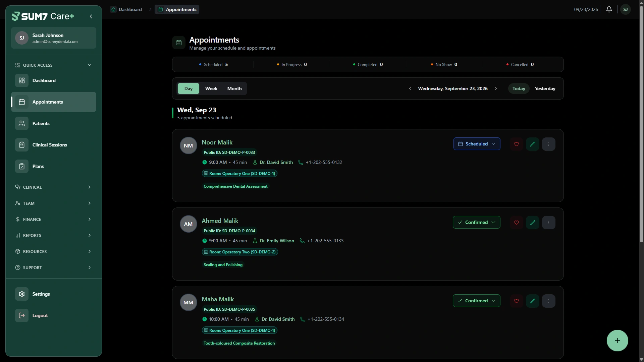Jump to Yesterday's schedule
644x362 pixels.
[545, 88]
